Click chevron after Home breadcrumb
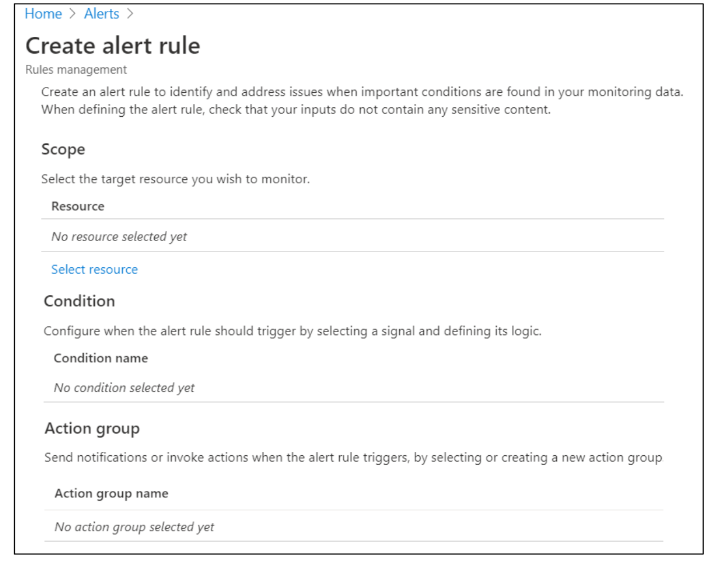This screenshot has width=706, height=572. click(x=73, y=14)
